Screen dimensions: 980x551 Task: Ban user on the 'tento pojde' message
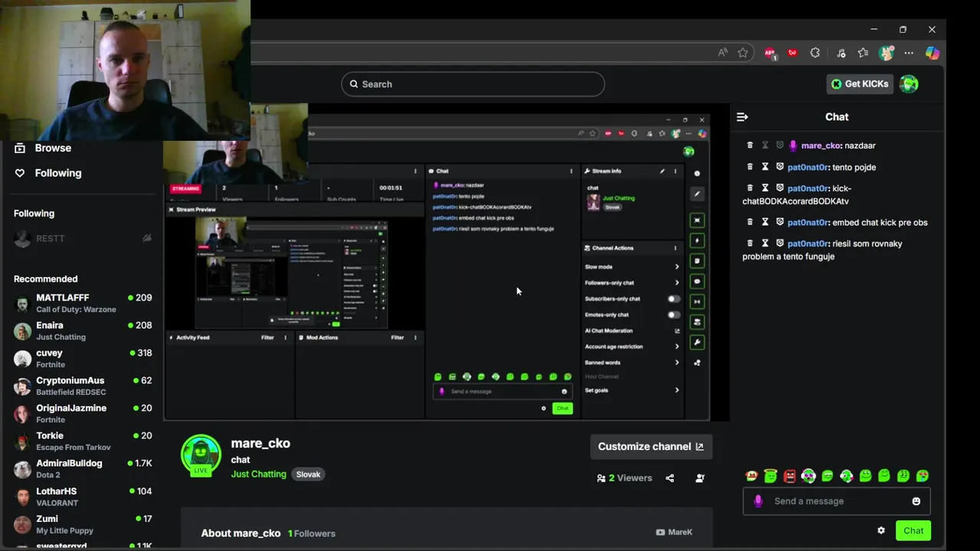[x=780, y=167]
